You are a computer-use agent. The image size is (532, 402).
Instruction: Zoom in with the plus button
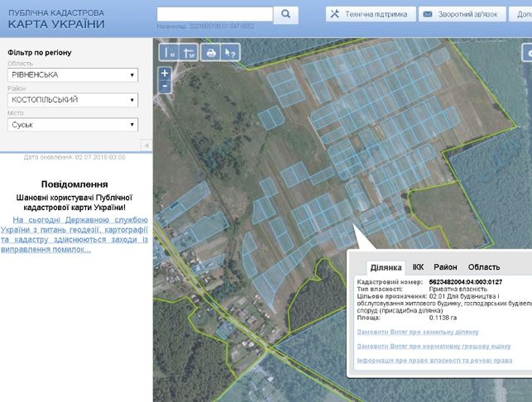(165, 74)
